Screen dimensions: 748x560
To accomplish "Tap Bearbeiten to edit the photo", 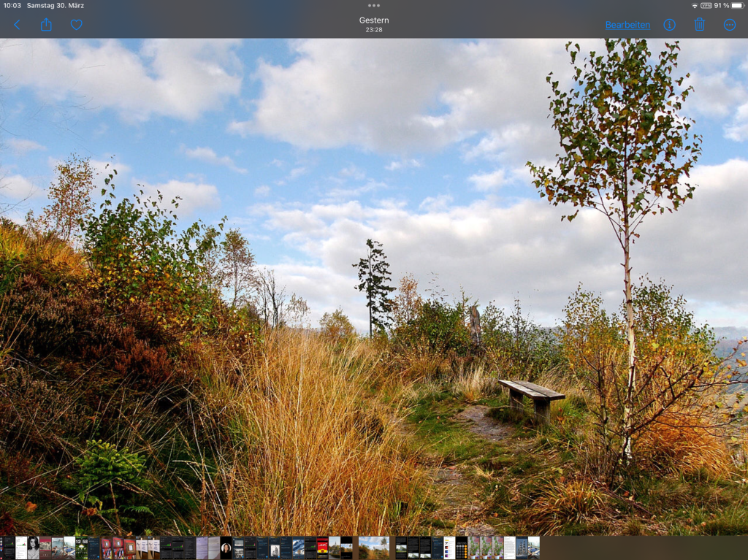I will tap(627, 25).
